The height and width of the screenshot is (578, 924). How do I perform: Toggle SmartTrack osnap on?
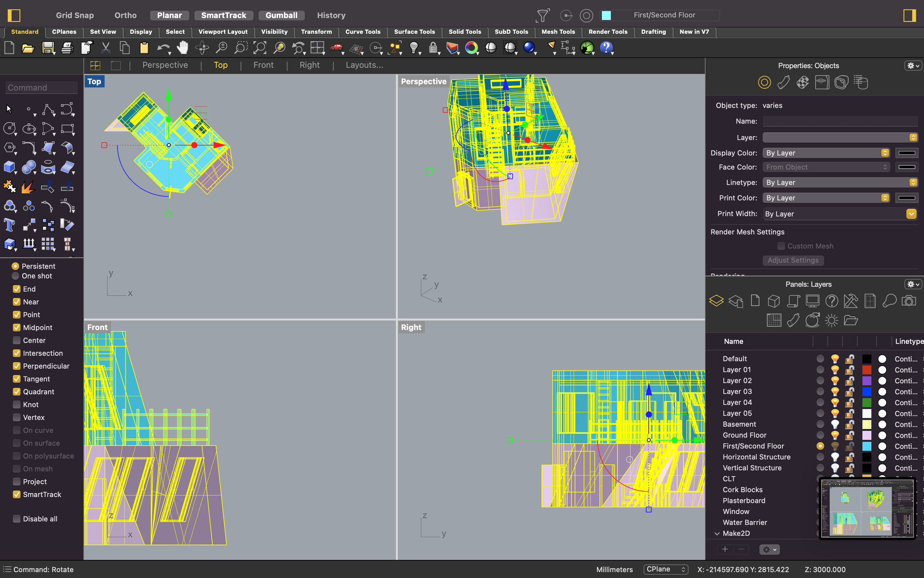pyautogui.click(x=16, y=494)
